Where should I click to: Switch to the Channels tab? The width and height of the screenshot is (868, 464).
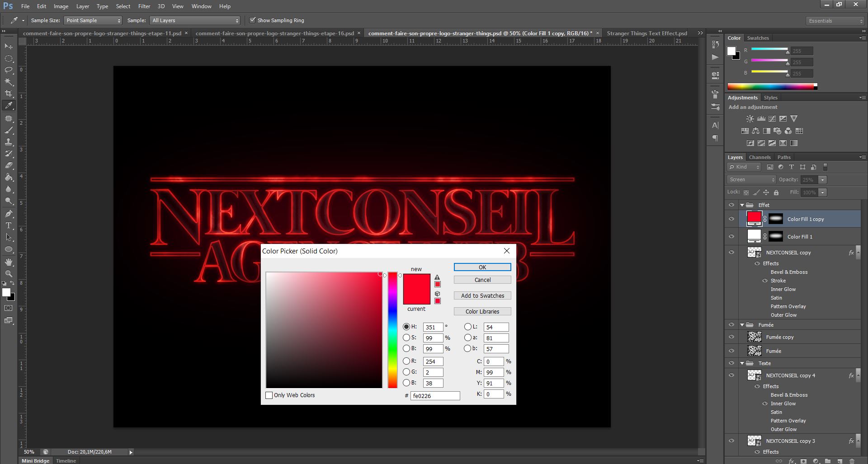759,157
